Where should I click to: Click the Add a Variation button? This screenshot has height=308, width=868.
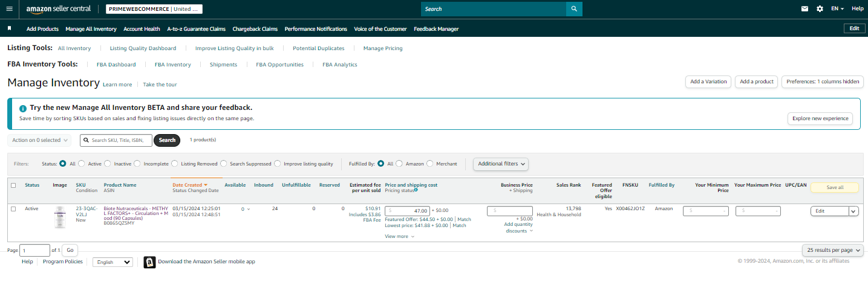(x=708, y=82)
